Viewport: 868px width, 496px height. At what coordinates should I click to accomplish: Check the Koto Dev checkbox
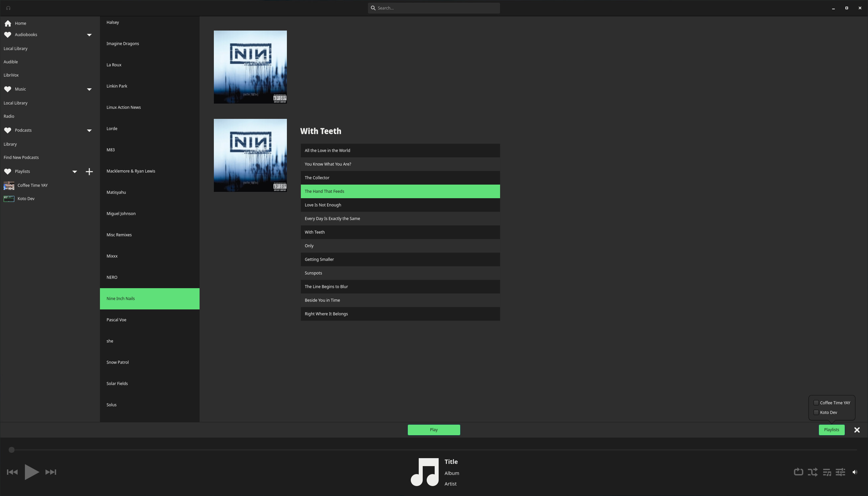tap(816, 412)
